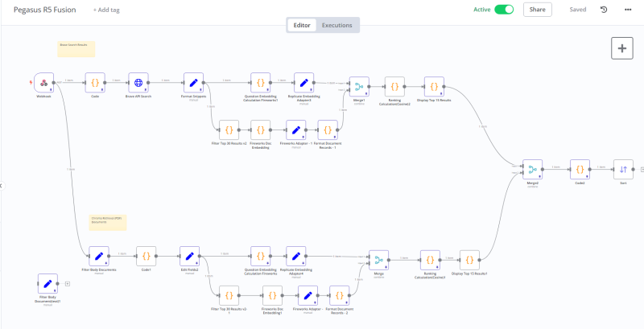Toggle the Active workflow switch
The image size is (644, 329).
click(x=504, y=10)
